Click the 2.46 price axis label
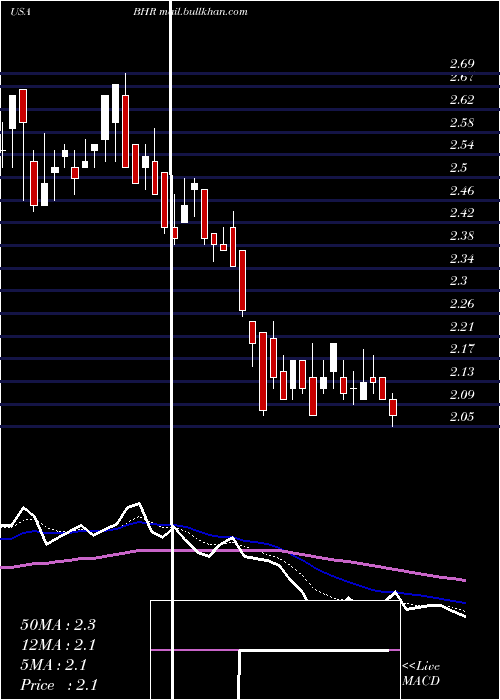Screen dimensions: 500x700 462,191
